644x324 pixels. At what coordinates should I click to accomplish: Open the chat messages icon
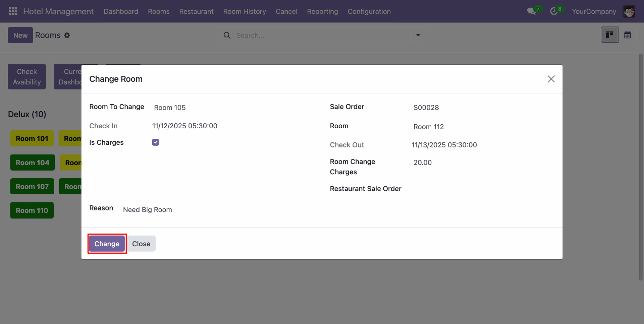point(531,11)
